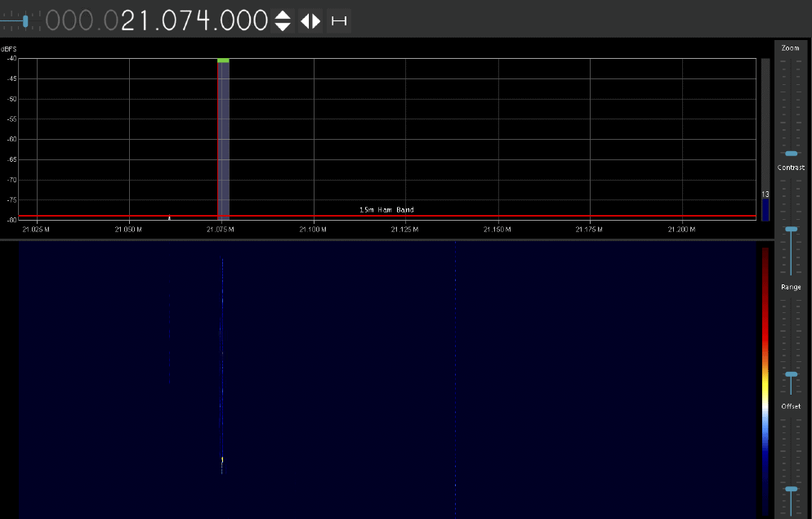Click the dBFS axis unit label
The width and height of the screenshot is (812, 519).
click(x=9, y=49)
